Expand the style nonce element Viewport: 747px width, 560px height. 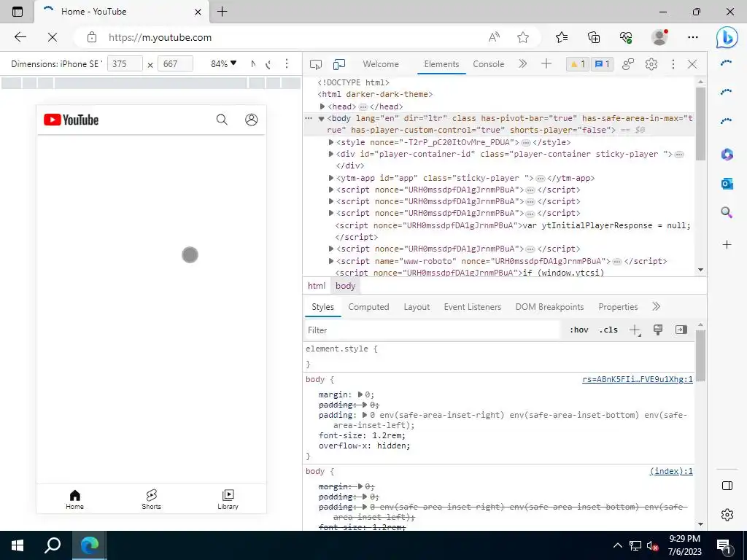[x=331, y=142]
